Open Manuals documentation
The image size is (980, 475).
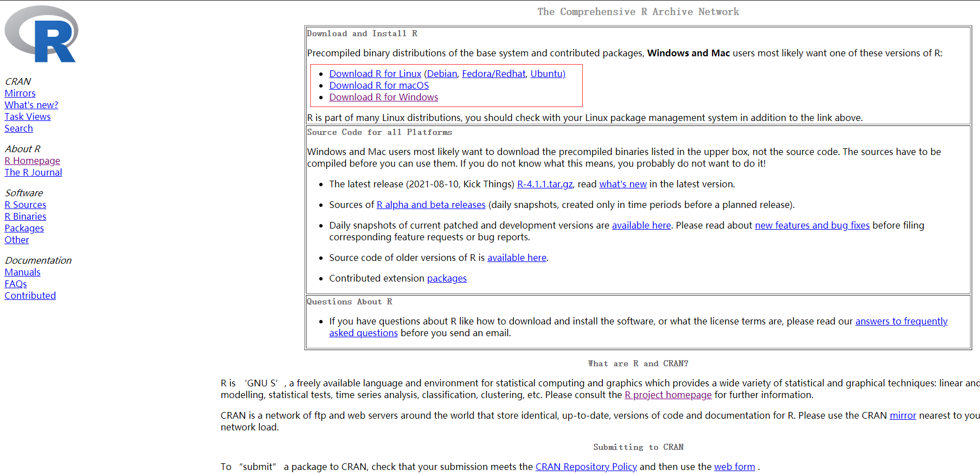click(x=22, y=272)
